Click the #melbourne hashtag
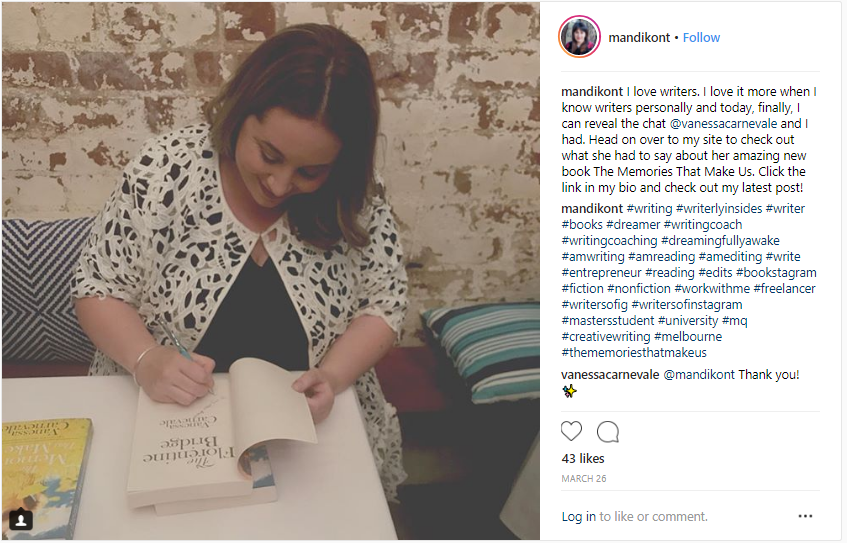The width and height of the screenshot is (847, 543). point(688,336)
